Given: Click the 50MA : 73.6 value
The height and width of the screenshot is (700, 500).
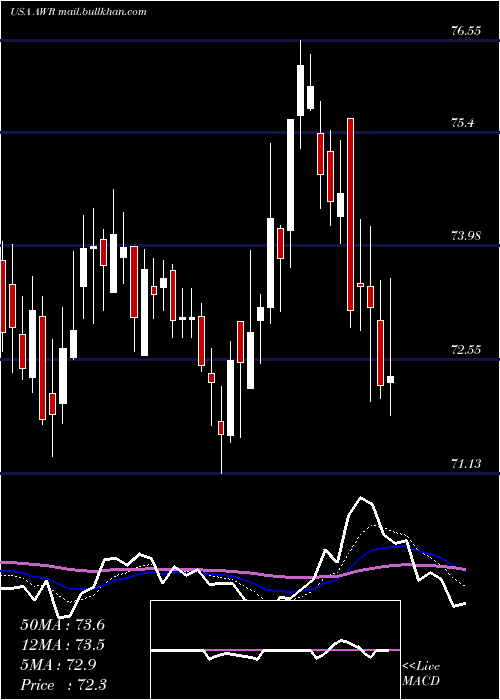Looking at the screenshot, I should [62, 625].
